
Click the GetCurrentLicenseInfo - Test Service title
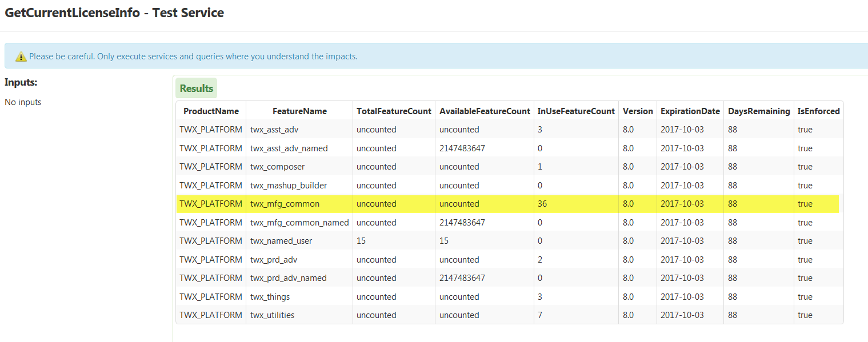coord(114,12)
